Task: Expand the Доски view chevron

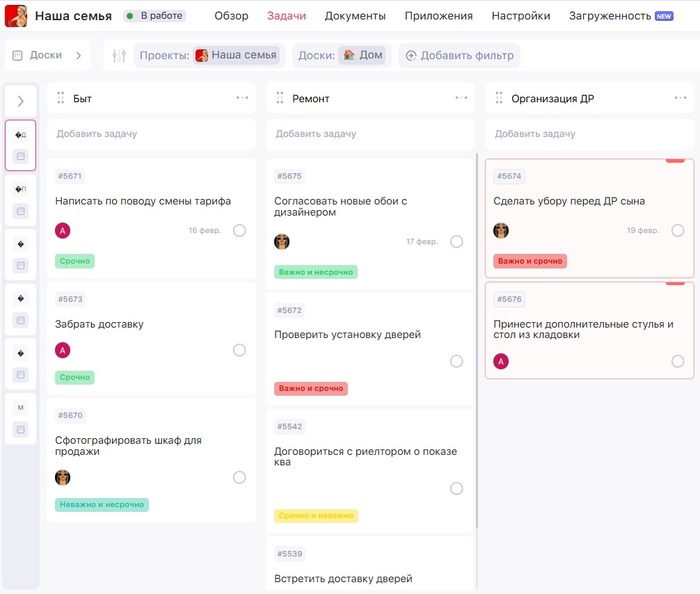Action: [79, 56]
